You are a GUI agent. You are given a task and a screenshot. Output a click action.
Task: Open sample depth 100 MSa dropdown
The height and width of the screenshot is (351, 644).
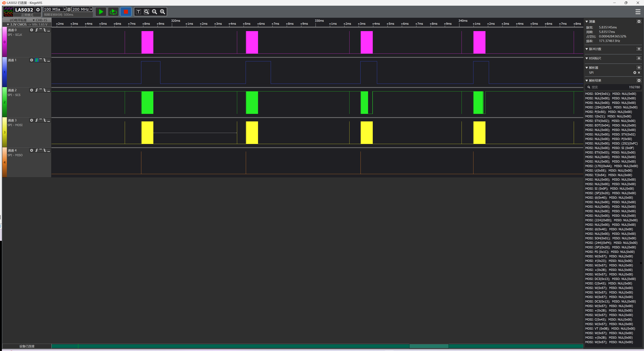point(65,9)
